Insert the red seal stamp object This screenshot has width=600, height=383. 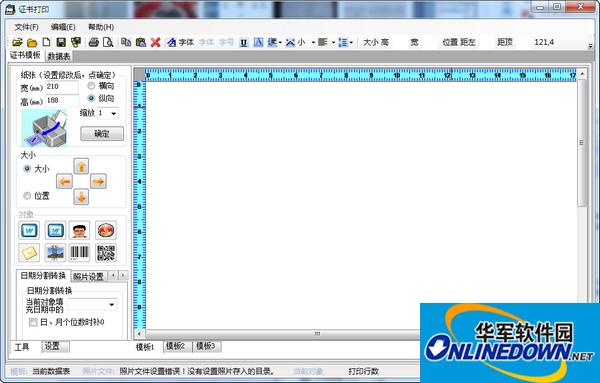[106, 230]
